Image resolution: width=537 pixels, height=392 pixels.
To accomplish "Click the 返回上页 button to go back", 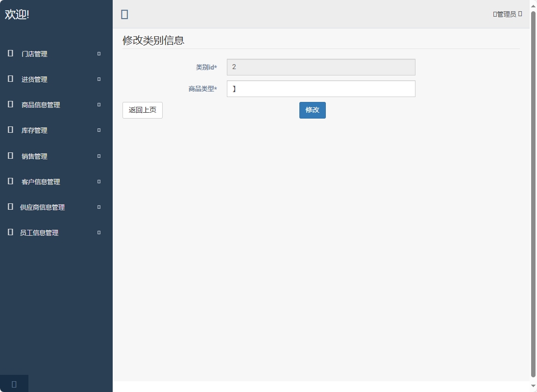I will [x=142, y=110].
